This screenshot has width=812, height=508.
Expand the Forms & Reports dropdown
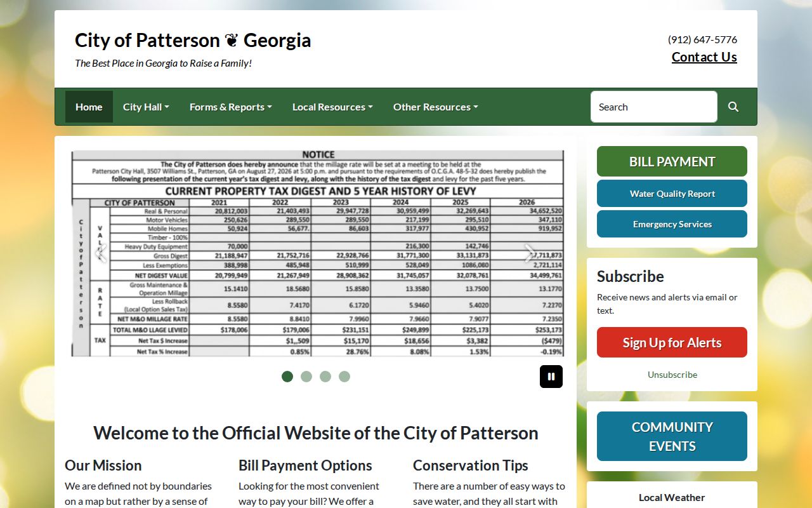click(x=230, y=107)
